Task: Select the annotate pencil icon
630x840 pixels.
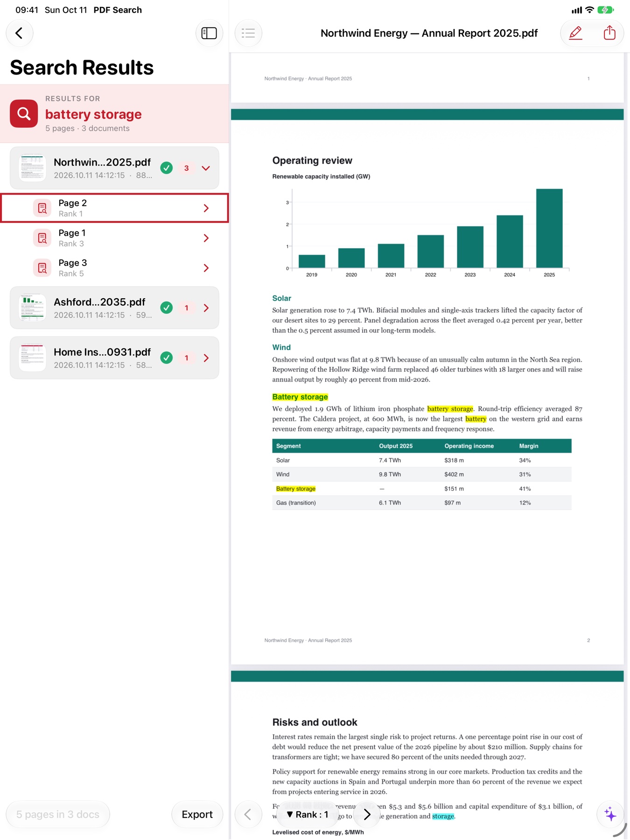Action: point(575,33)
